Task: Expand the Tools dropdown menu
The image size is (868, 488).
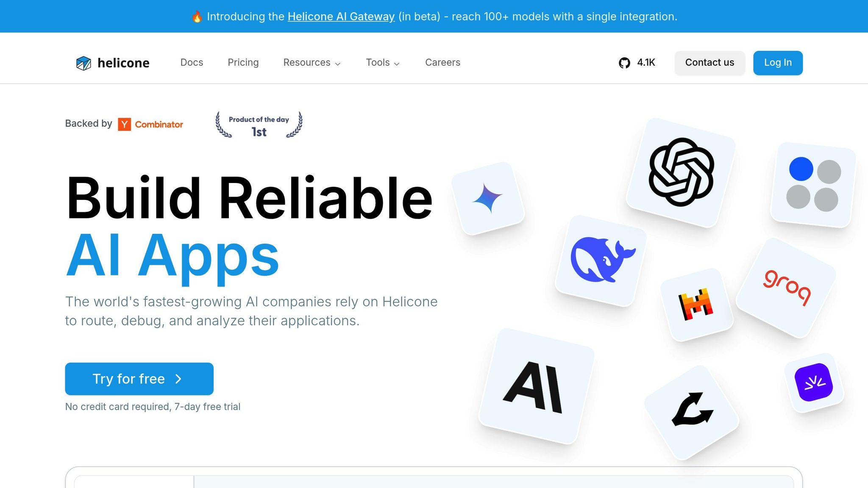Action: tap(382, 63)
